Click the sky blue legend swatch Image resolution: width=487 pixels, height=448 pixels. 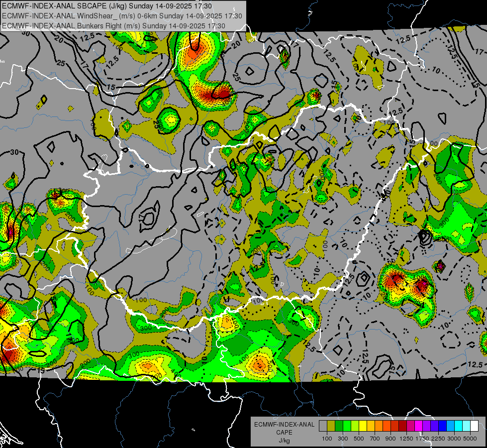[x=450, y=426]
